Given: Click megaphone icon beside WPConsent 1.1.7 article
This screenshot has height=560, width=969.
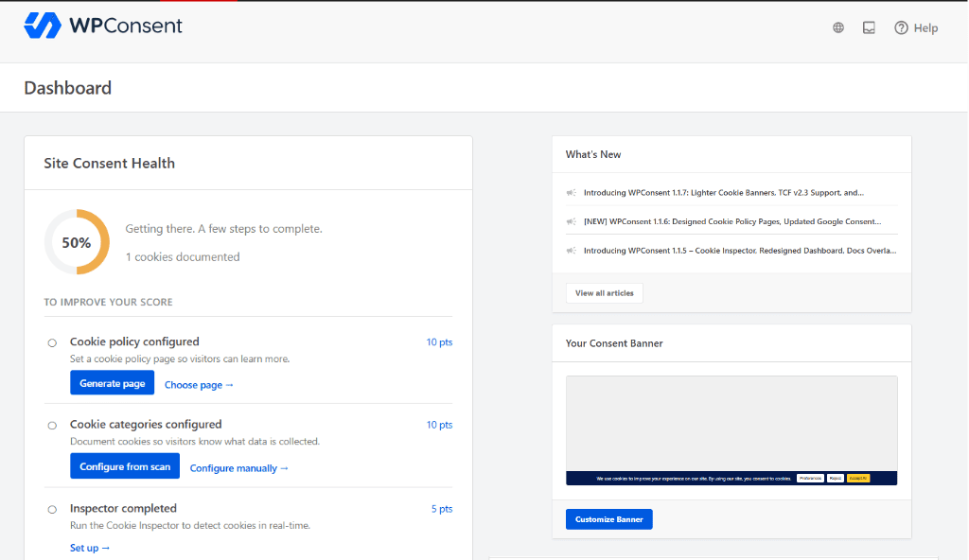Looking at the screenshot, I should point(571,193).
